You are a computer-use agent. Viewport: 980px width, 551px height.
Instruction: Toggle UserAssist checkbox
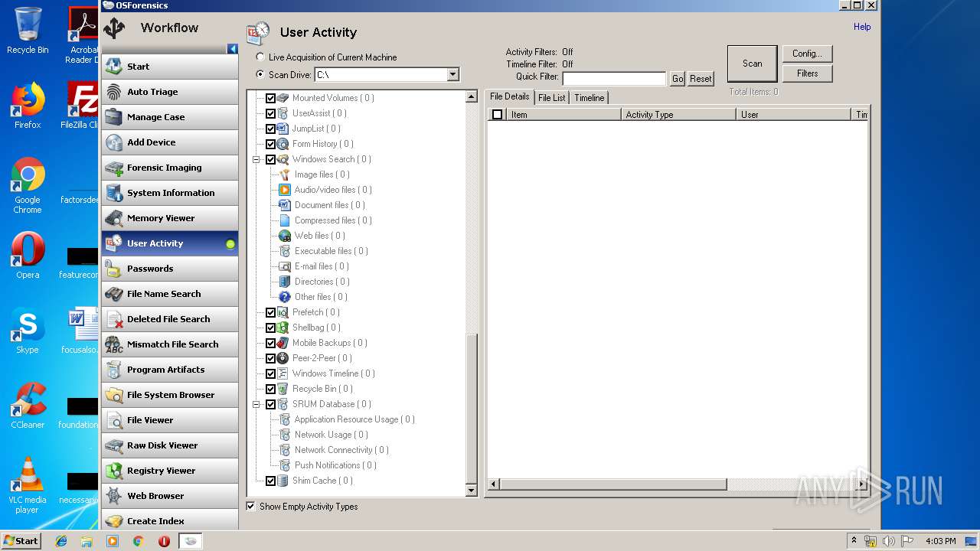click(x=270, y=113)
